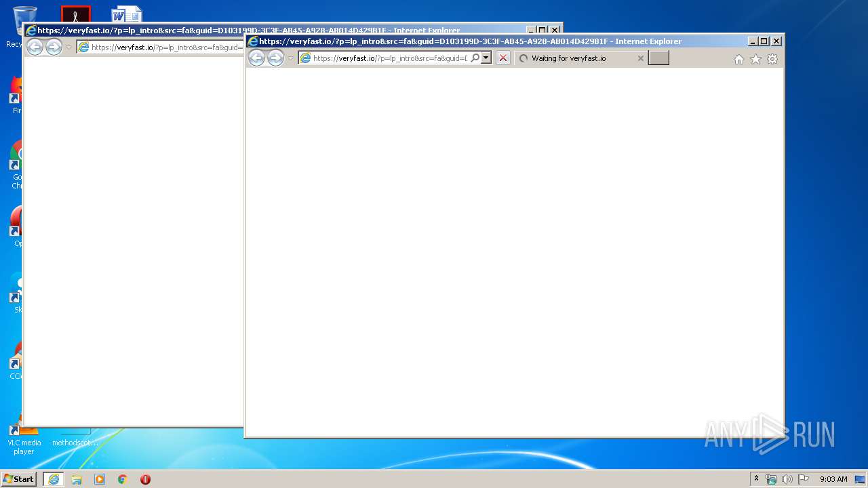This screenshot has height=488, width=868.
Task: Stop loading the page with red X button
Action: [502, 58]
